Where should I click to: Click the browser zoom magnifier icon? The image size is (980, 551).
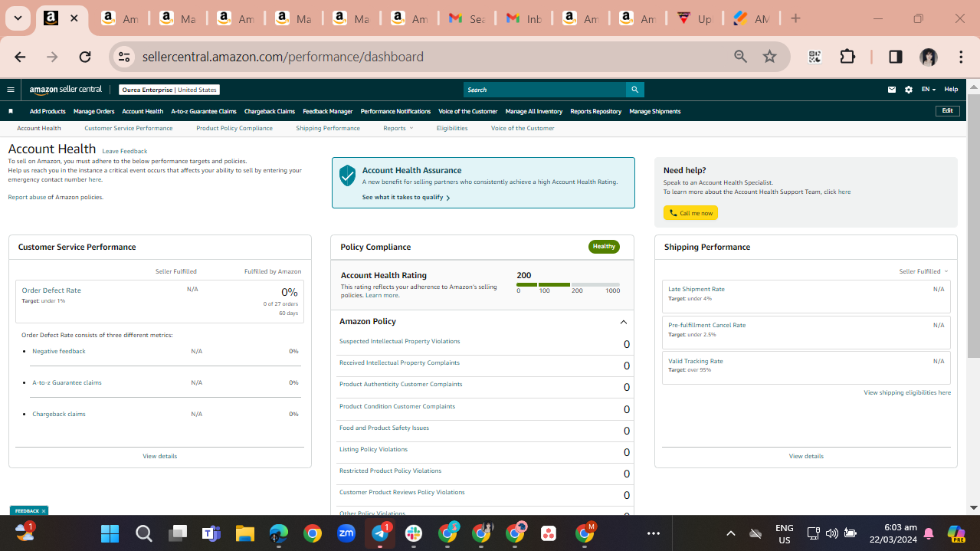741,57
